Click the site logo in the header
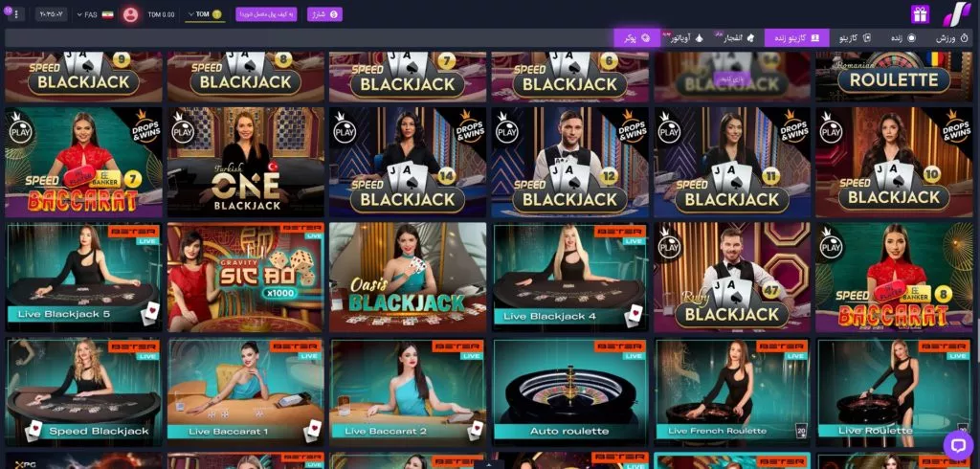The image size is (980, 469). tap(956, 13)
